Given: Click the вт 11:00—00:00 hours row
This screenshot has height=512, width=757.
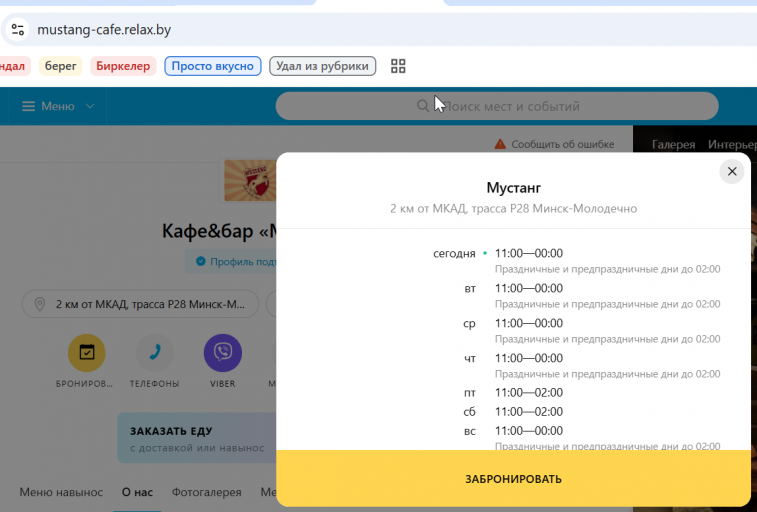Looking at the screenshot, I should pyautogui.click(x=513, y=288).
